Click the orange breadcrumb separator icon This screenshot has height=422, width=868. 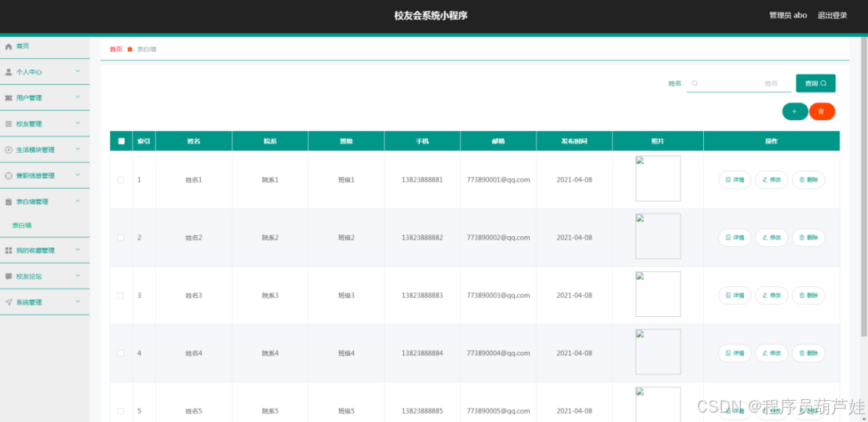point(130,49)
